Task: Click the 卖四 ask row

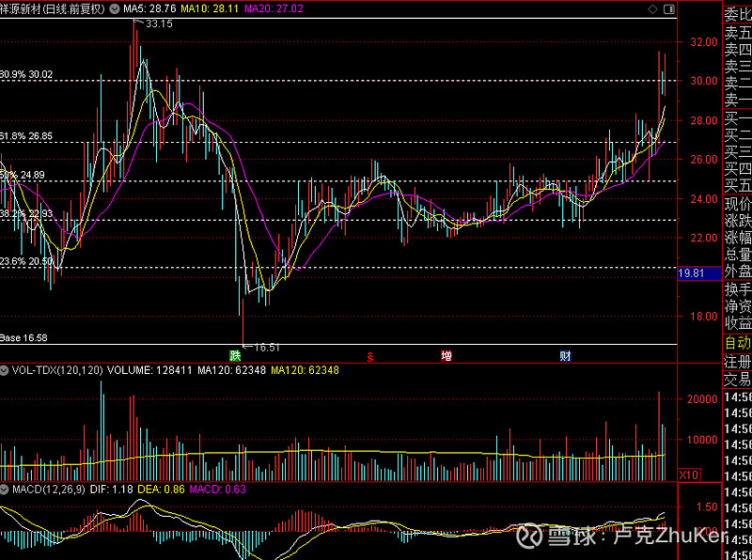Action: [x=738, y=50]
